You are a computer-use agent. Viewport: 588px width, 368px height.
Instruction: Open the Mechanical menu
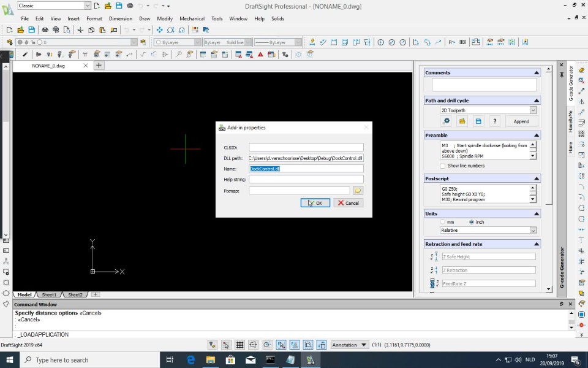click(193, 18)
